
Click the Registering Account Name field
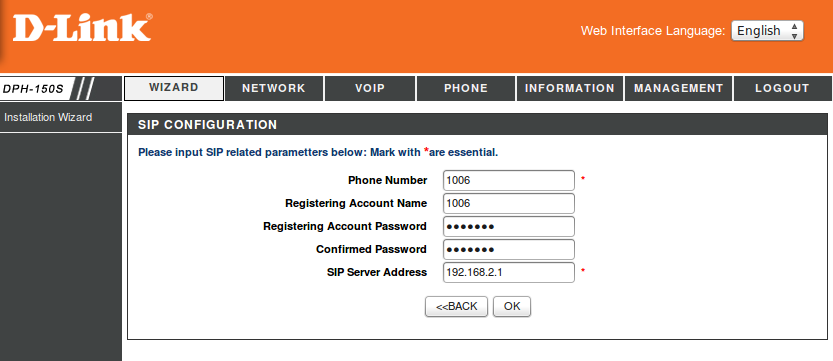(x=509, y=203)
